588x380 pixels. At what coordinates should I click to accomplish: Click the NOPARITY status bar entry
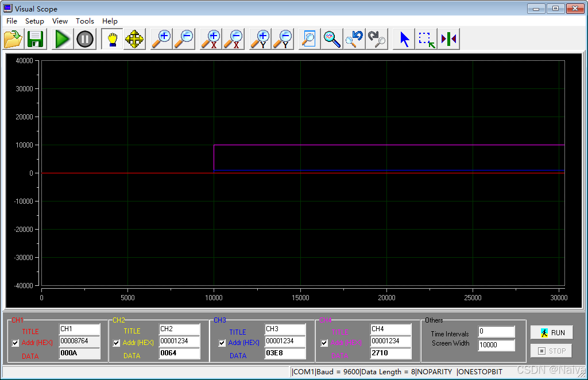tap(435, 372)
